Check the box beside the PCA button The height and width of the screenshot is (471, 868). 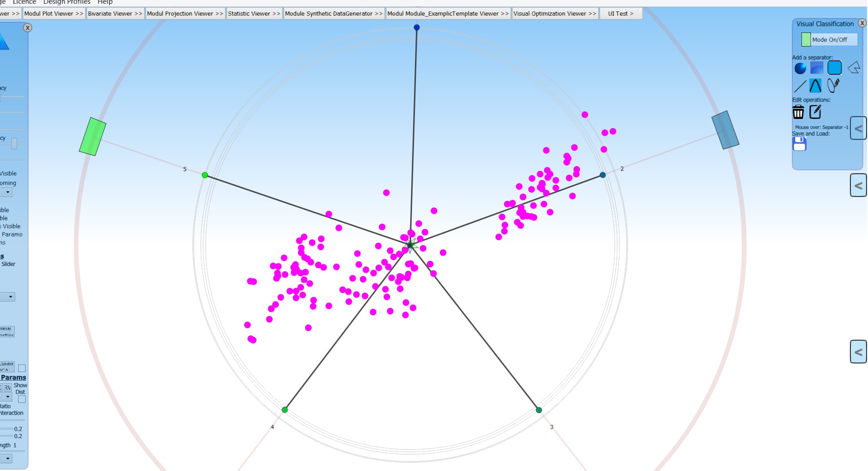pyautogui.click(x=21, y=368)
